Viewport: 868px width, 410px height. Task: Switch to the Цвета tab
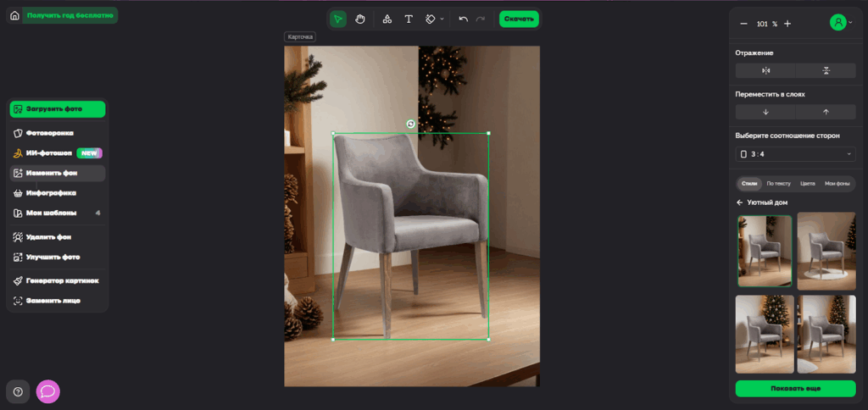[807, 183]
